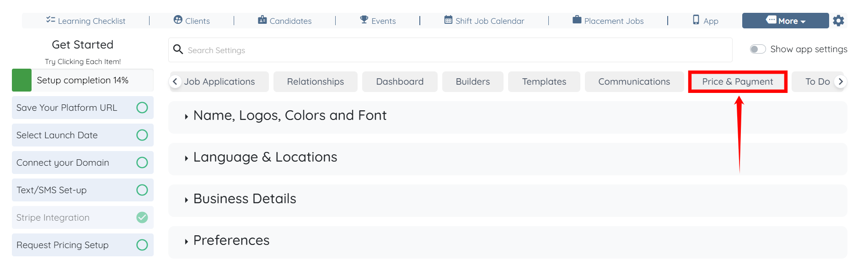The width and height of the screenshot is (868, 260).
Task: Click the Search Settings input field
Action: (450, 50)
